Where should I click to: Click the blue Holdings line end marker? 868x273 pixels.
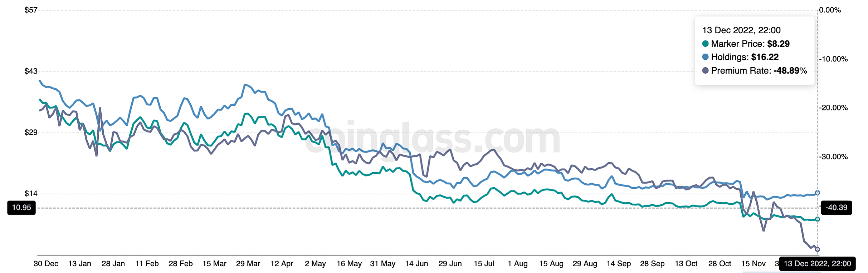click(817, 193)
